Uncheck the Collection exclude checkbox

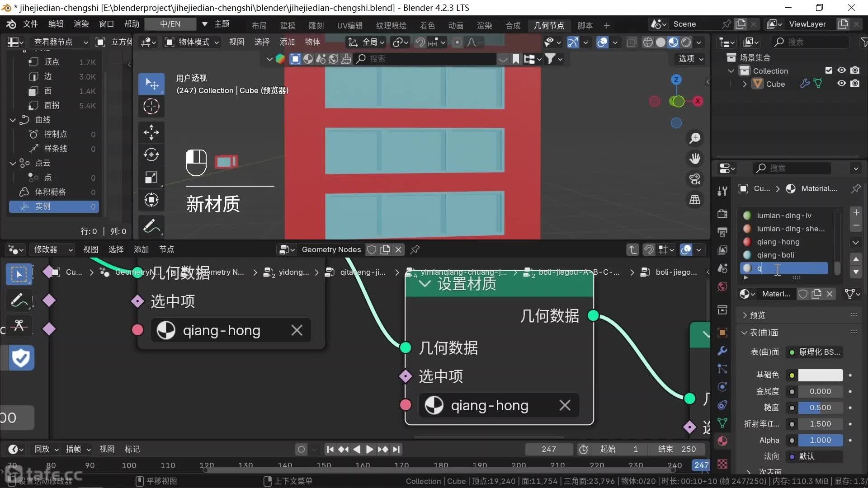[x=828, y=70]
